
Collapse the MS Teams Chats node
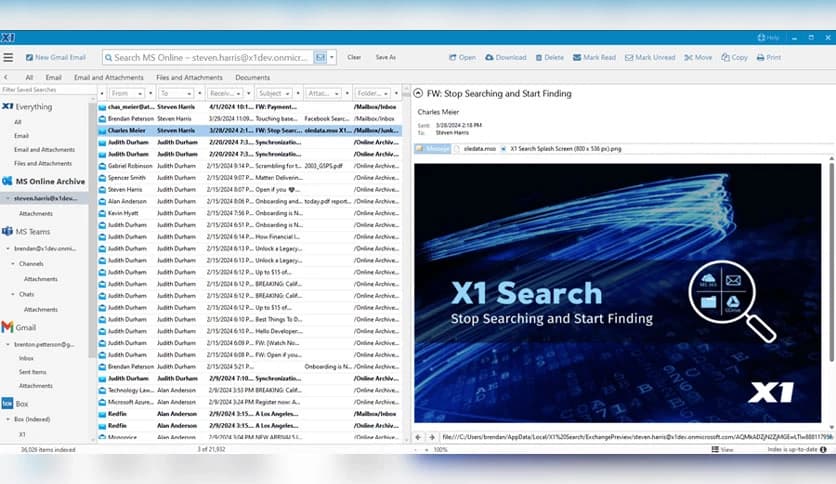tap(13, 294)
